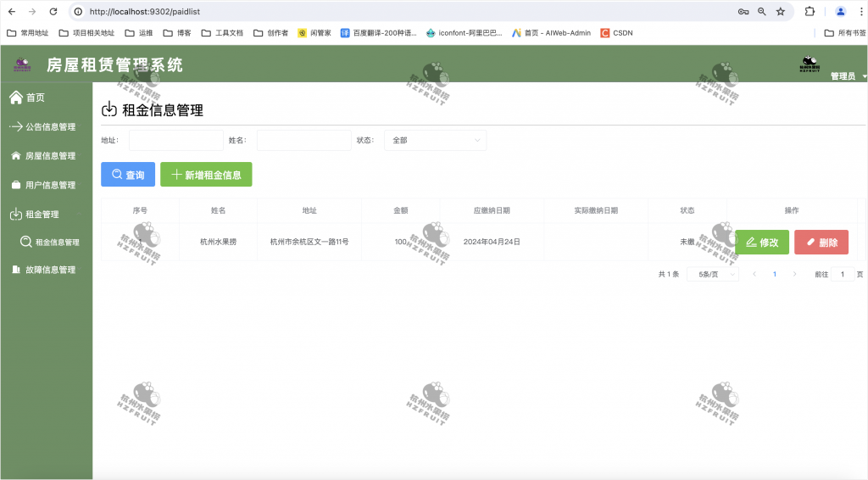Click the zoom magnifier icon in the address bar
Viewport: 868px width, 480px height.
762,12
